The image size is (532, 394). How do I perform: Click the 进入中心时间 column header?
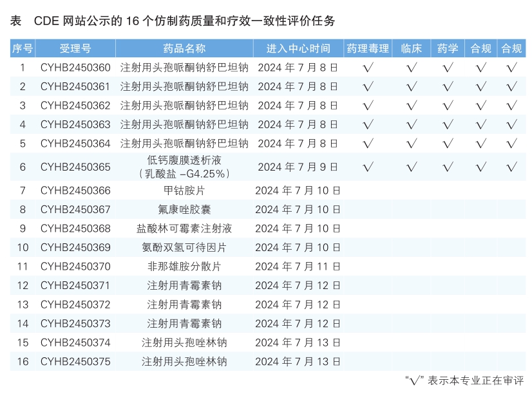(298, 49)
